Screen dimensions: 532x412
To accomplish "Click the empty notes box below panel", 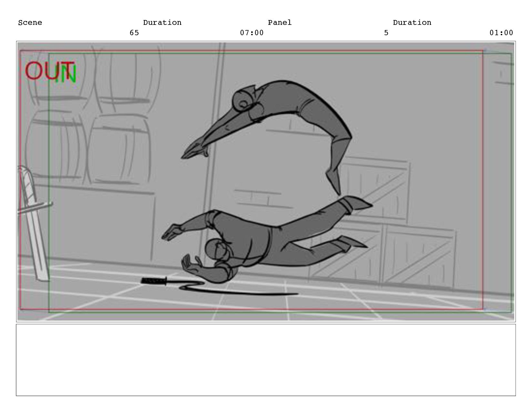I will click(266, 360).
